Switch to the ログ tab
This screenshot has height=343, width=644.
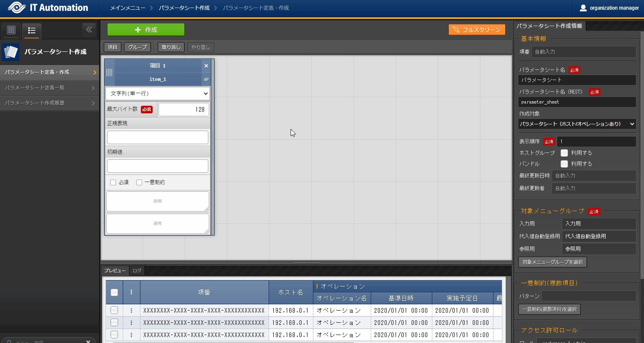(137, 271)
